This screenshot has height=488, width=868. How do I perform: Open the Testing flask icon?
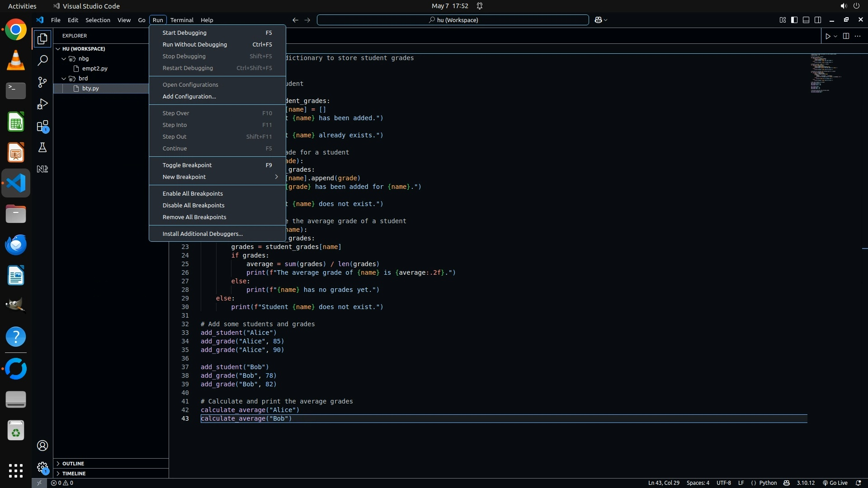coord(42,148)
